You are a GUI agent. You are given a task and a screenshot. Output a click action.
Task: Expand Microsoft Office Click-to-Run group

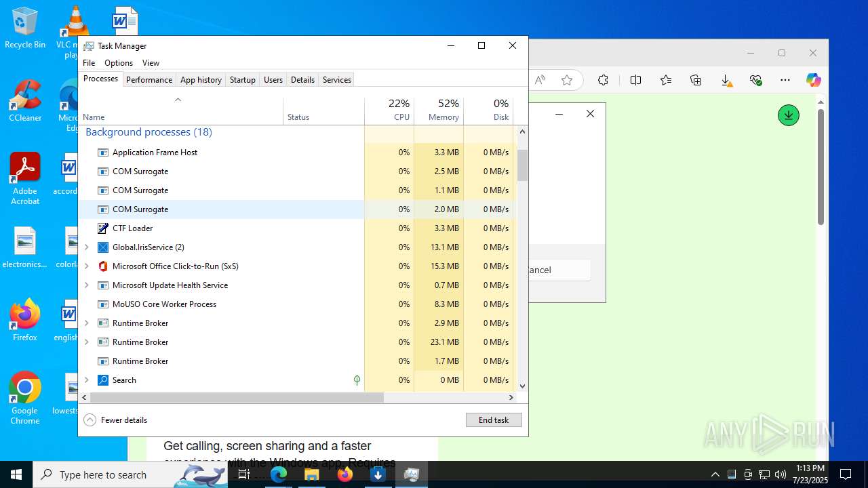pyautogui.click(x=86, y=266)
